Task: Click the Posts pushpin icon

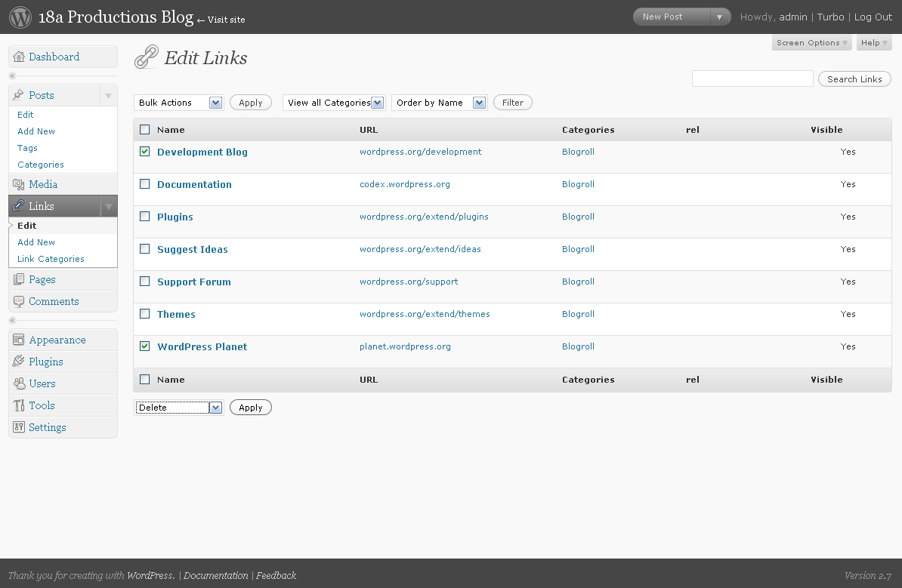Action: [19, 95]
